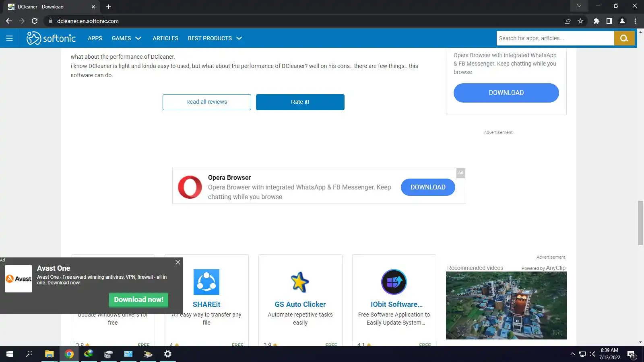Click the address bar URL
The image size is (644, 362).
(88, 21)
